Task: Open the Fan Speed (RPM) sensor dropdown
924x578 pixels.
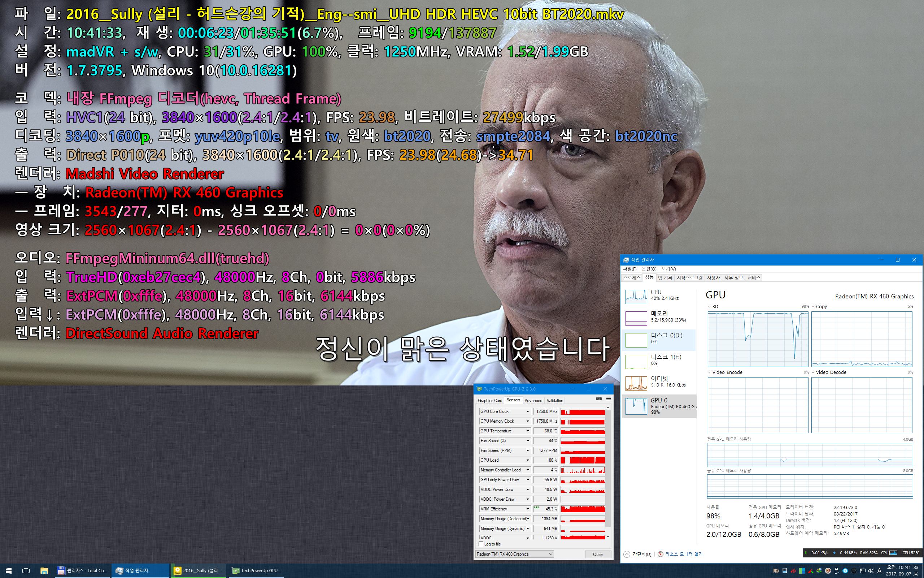Action: coord(528,450)
